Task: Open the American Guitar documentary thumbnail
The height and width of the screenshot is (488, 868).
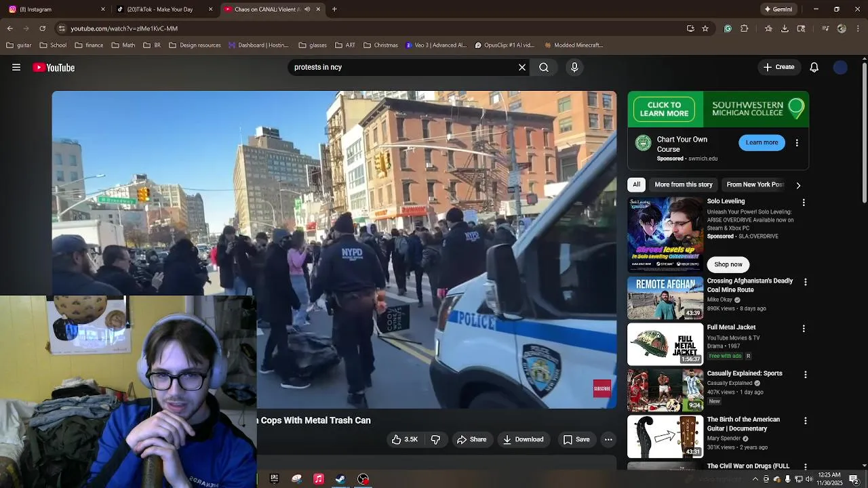Action: 665,436
